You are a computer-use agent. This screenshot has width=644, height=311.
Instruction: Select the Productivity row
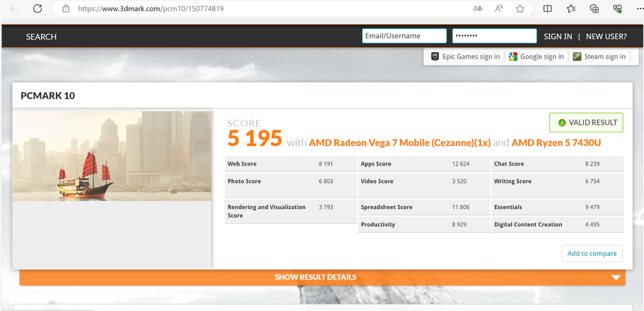click(x=424, y=224)
